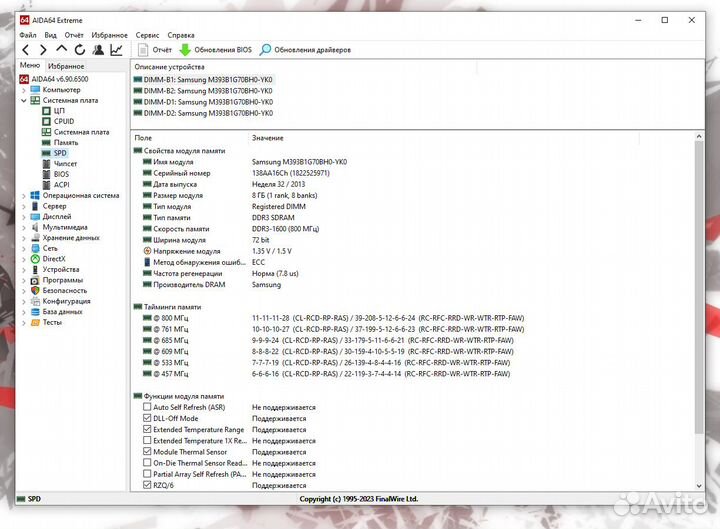Click the right panel vertical scrollbar
This screenshot has height=529, width=720.
click(698, 300)
